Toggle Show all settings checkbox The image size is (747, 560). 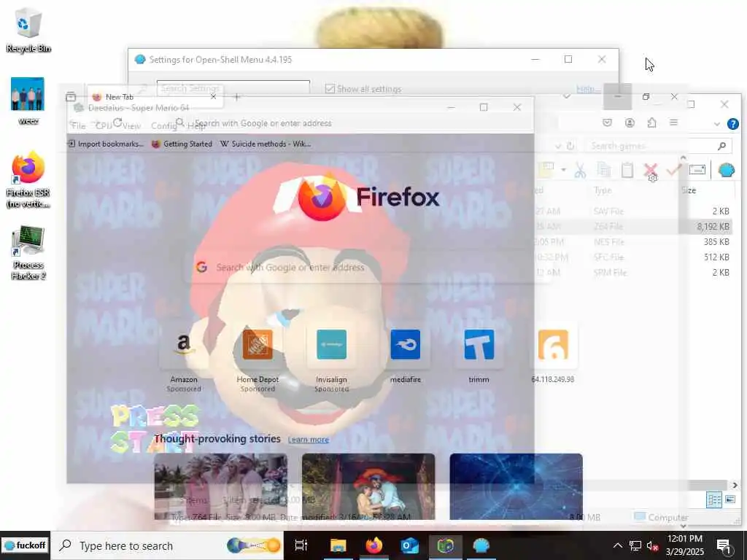pyautogui.click(x=330, y=88)
